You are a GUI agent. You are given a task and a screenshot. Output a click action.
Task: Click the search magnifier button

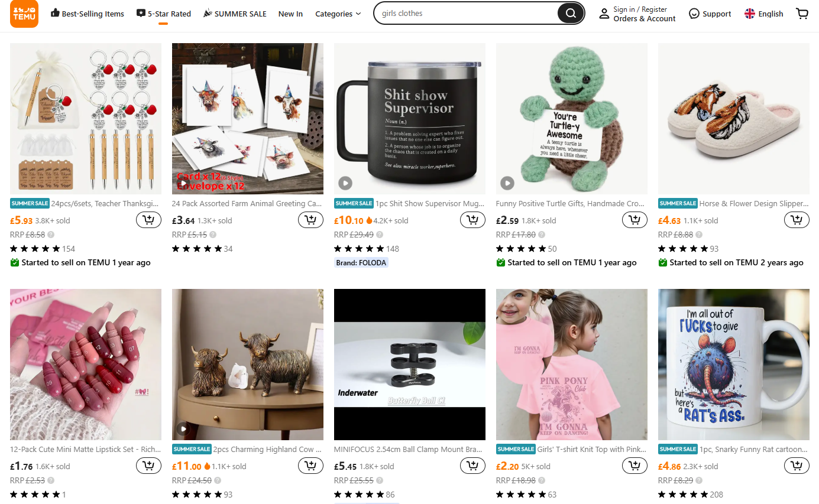571,14
